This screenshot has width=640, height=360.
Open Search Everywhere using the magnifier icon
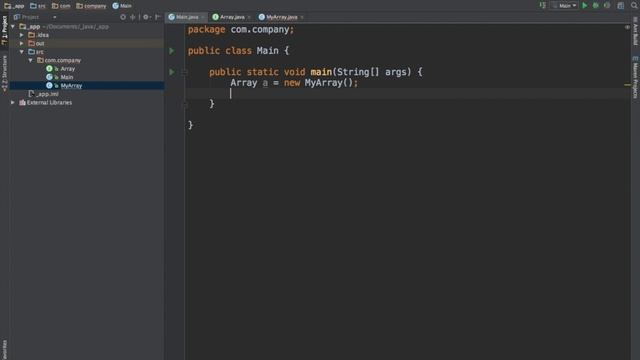tap(634, 5)
